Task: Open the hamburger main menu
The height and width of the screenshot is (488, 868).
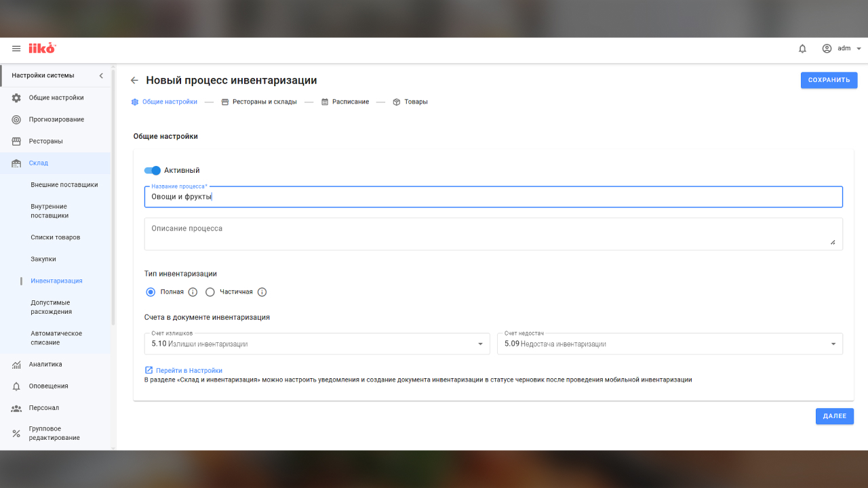Action: coord(16,49)
